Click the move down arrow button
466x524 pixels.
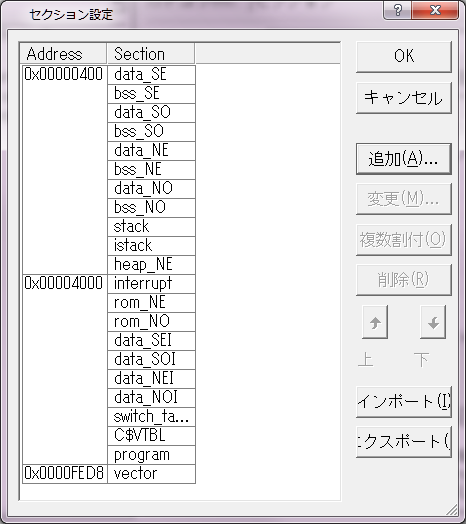433,322
